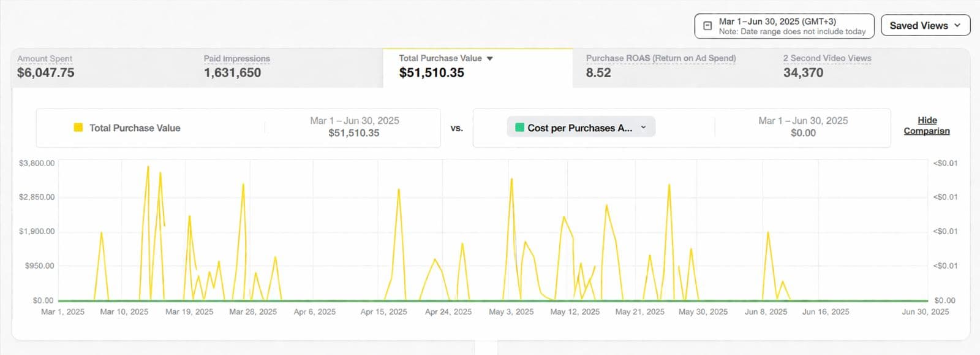Click the yellow Total Purchase Value swatch
The height and width of the screenshot is (355, 980).
[78, 128]
